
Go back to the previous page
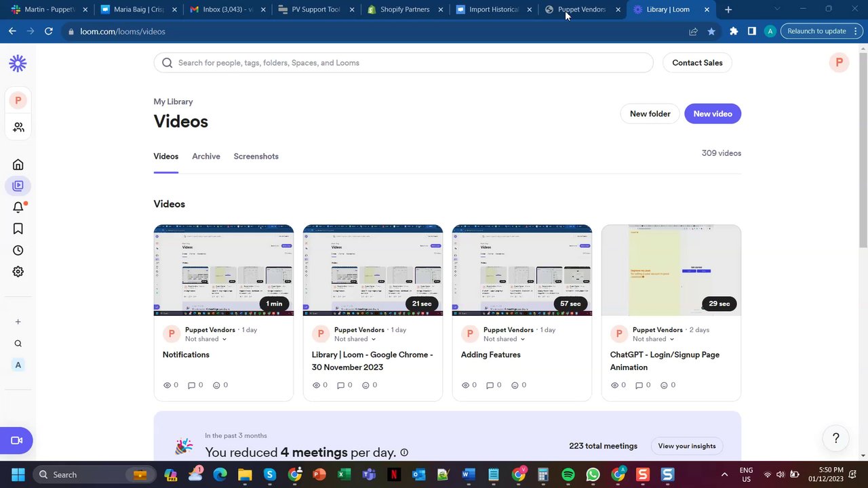[x=12, y=31]
